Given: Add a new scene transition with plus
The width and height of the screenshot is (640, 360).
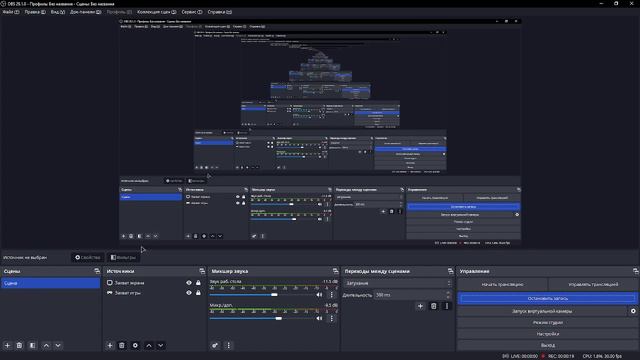Looking at the screenshot, I should pos(420,306).
